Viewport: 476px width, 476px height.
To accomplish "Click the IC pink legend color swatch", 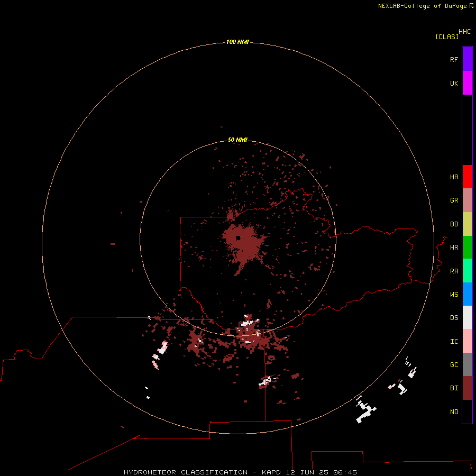I will pyautogui.click(x=467, y=341).
